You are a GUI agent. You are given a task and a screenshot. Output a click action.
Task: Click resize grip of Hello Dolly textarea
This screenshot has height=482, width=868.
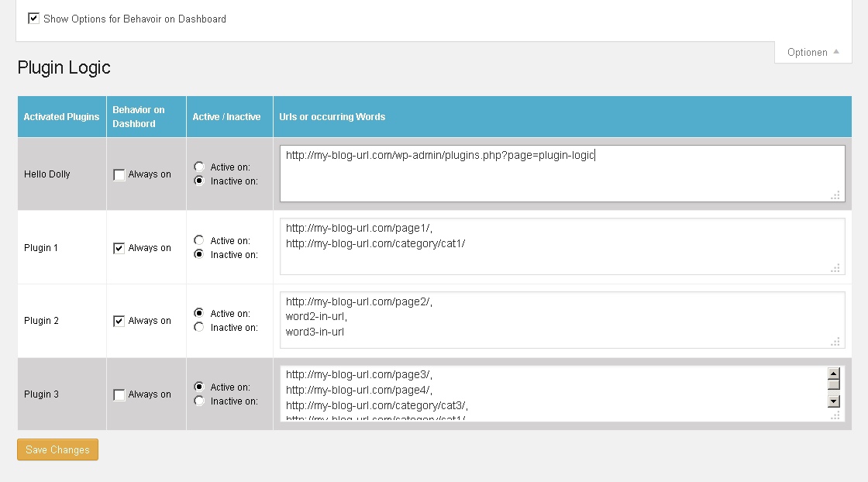(x=835, y=195)
